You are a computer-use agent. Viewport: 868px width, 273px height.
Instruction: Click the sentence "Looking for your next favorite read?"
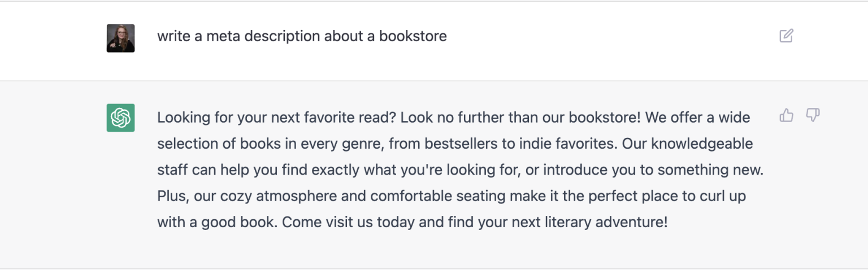(277, 118)
